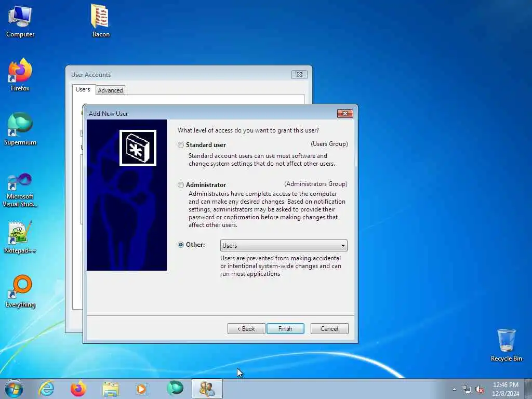This screenshot has height=399, width=532.
Task: Open Windows Media Player from taskbar
Action: pos(142,389)
